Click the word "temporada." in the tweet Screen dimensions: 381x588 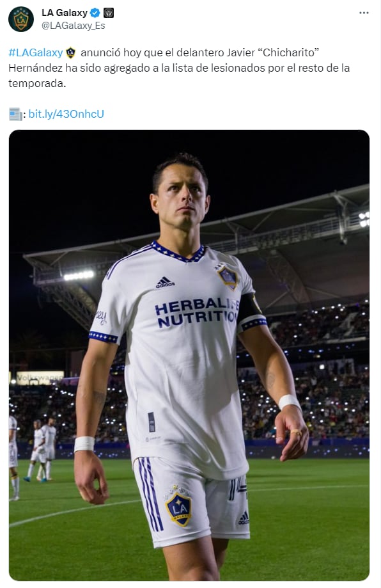[37, 83]
